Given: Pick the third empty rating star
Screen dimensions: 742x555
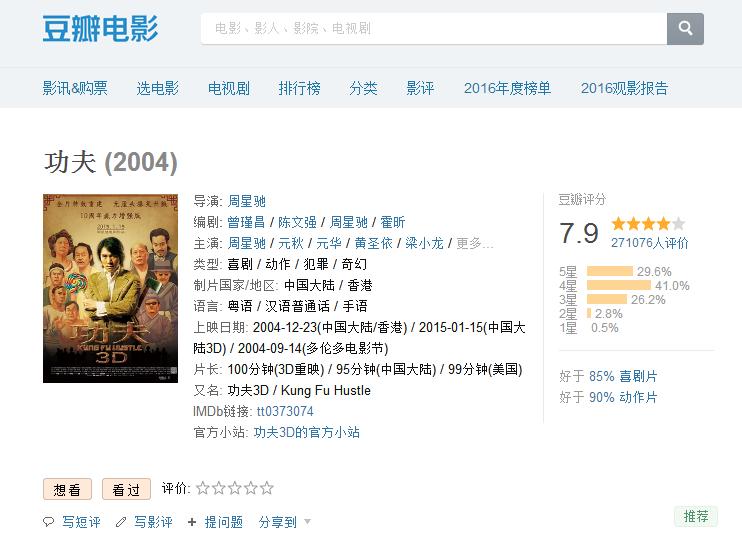Looking at the screenshot, I should [x=235, y=489].
